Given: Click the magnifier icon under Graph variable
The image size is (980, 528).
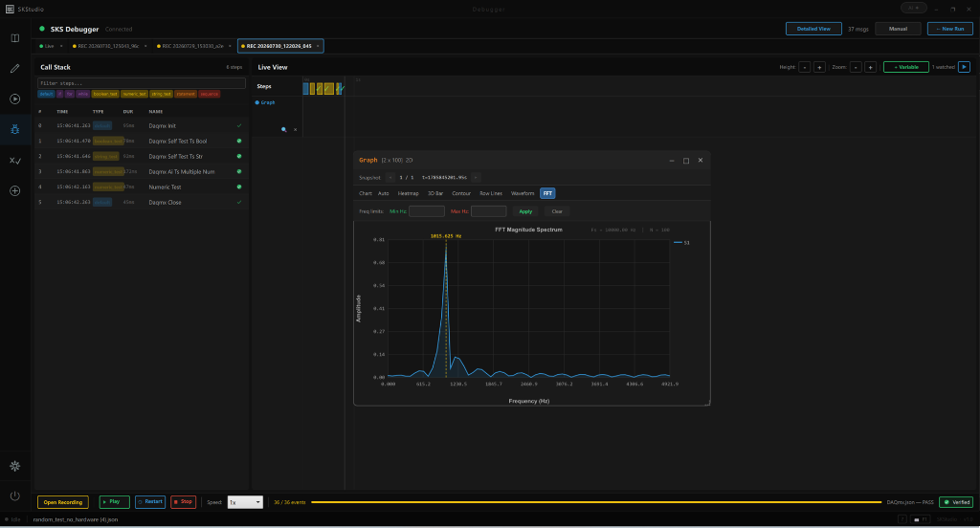Looking at the screenshot, I should click(x=283, y=129).
